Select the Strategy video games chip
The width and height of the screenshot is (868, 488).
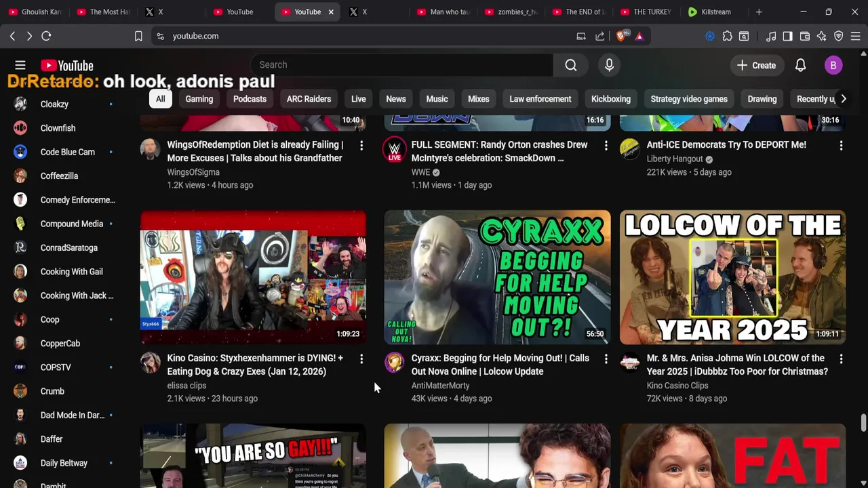(x=689, y=99)
